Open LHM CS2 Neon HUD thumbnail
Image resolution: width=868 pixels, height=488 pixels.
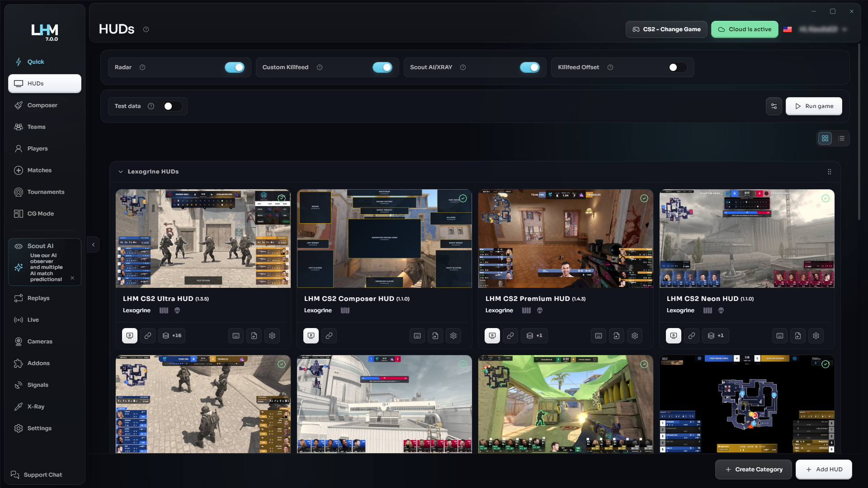tap(747, 239)
